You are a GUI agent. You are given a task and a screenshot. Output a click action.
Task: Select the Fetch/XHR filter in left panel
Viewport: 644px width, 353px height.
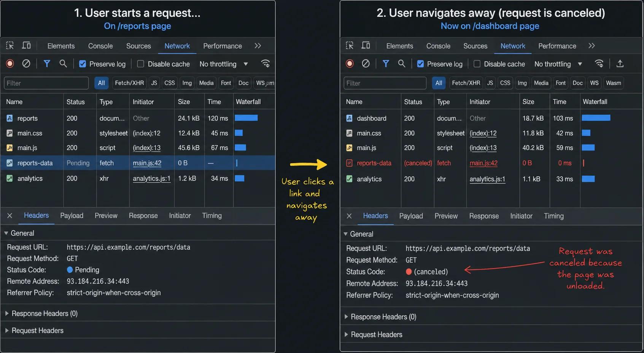click(129, 83)
